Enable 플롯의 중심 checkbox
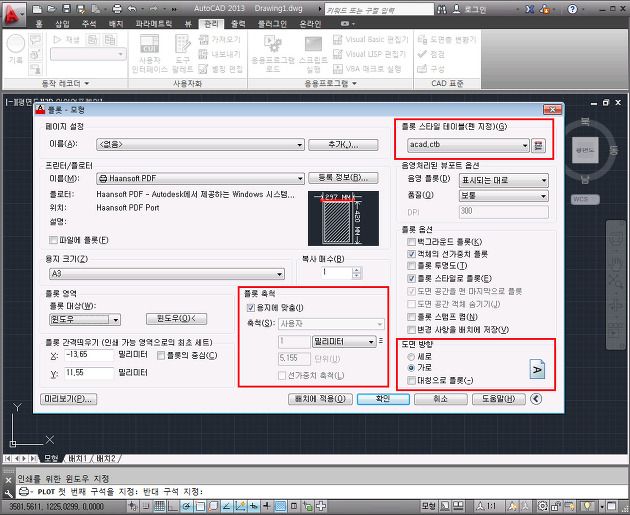The height and width of the screenshot is (515, 630). (161, 356)
